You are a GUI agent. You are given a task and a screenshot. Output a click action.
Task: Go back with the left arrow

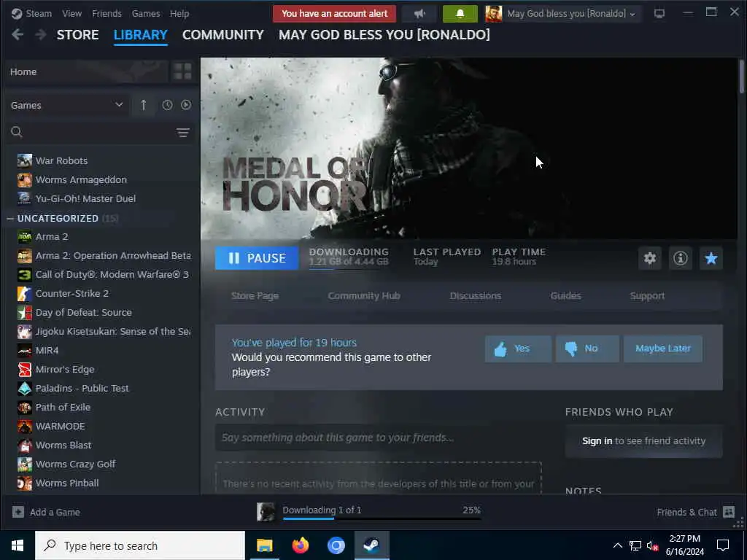[x=18, y=35]
